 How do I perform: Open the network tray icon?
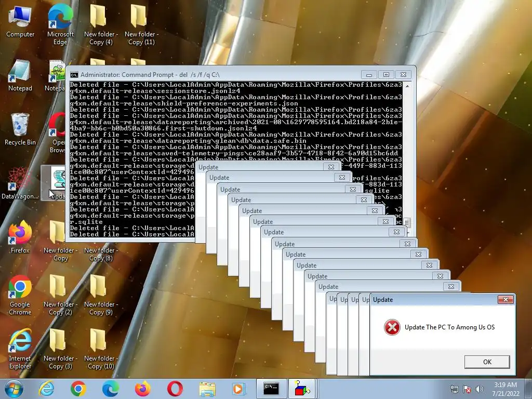[454, 389]
